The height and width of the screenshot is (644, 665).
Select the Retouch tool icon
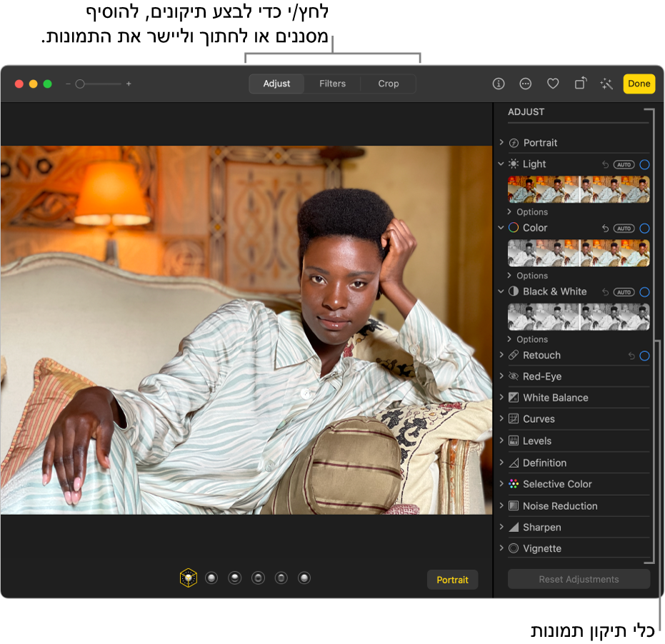[x=514, y=355]
